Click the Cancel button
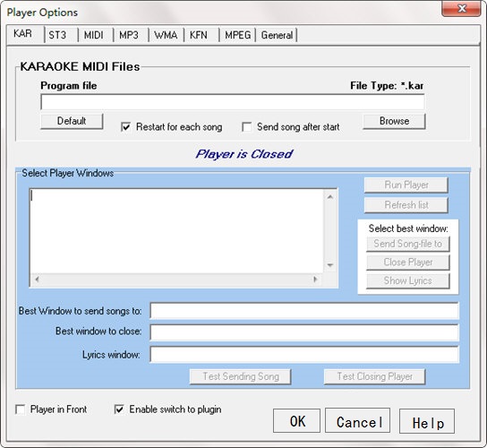The height and width of the screenshot is (448, 487). [357, 420]
